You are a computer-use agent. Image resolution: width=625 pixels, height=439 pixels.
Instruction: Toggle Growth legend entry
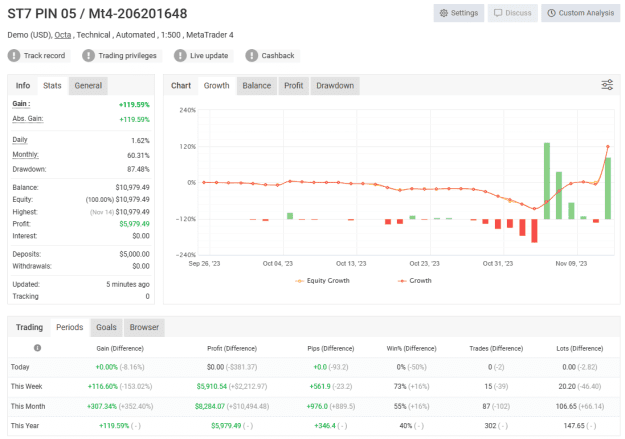415,281
